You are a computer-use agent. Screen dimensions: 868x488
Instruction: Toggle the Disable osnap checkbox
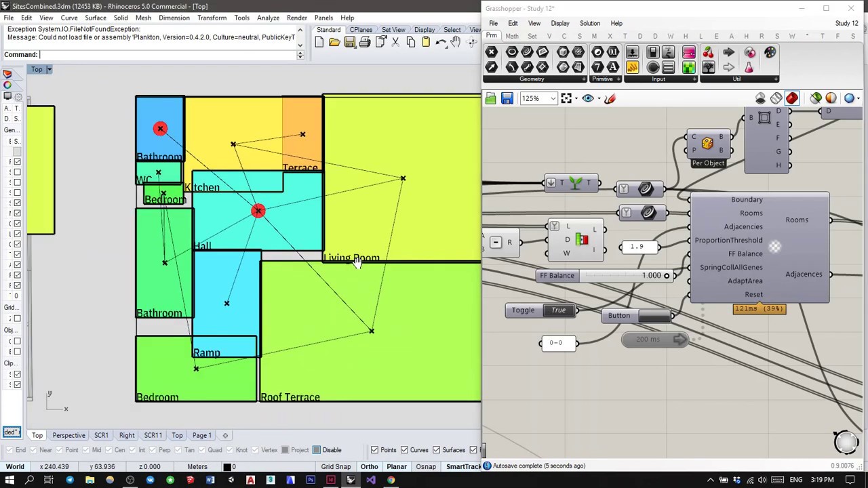coord(316,450)
